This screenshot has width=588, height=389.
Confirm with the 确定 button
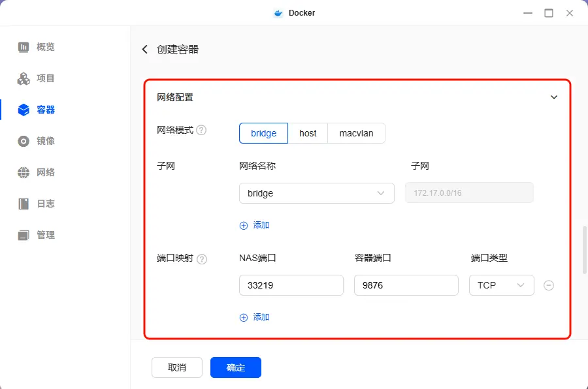click(235, 367)
